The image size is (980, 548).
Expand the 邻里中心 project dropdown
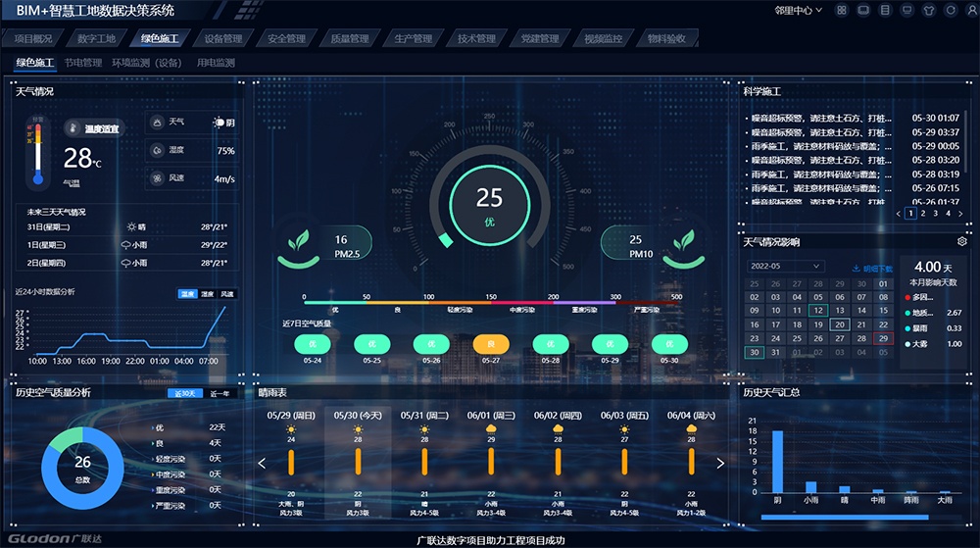(798, 10)
